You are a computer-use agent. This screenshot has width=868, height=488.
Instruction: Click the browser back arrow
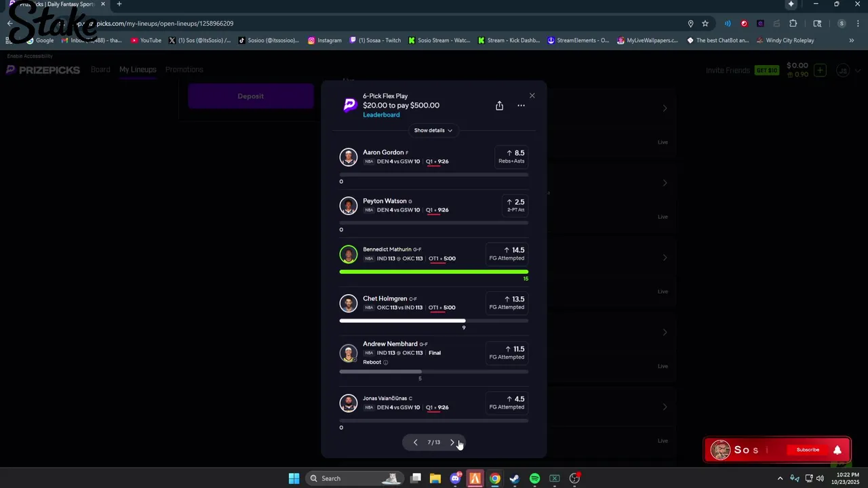coord(9,24)
